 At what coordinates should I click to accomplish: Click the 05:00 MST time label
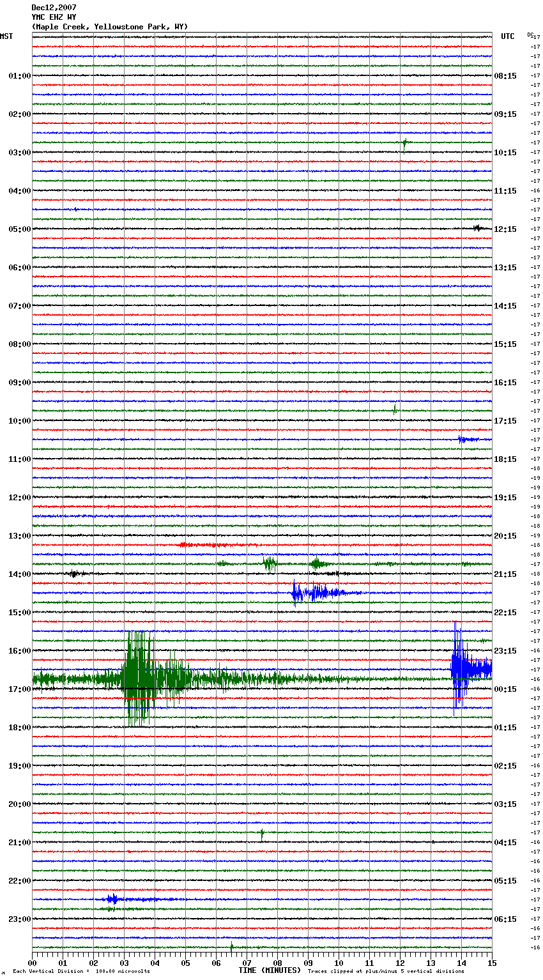pyautogui.click(x=20, y=229)
